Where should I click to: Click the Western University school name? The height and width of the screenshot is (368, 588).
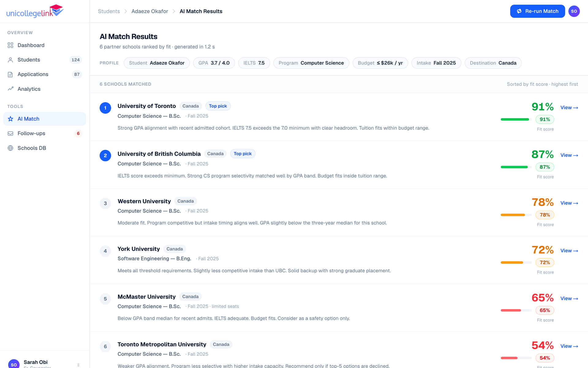[x=144, y=201]
